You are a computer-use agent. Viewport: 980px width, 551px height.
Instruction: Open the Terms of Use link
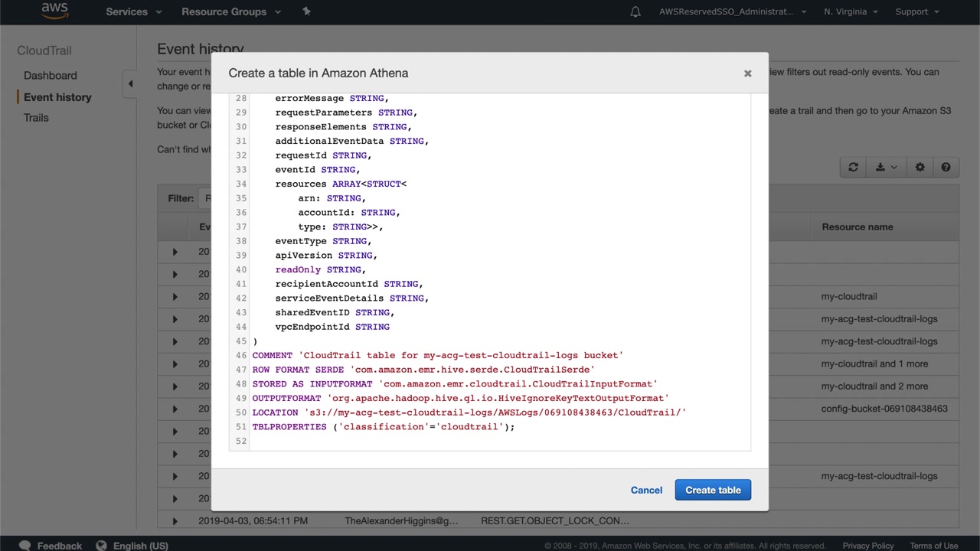934,546
